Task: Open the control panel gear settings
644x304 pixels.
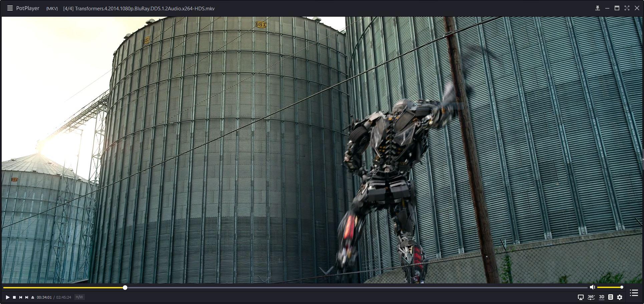Action: pyautogui.click(x=620, y=297)
